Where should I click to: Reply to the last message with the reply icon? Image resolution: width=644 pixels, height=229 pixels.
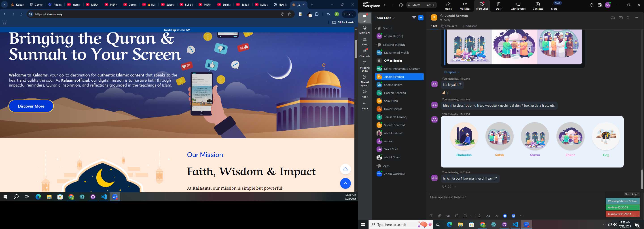coord(444,186)
